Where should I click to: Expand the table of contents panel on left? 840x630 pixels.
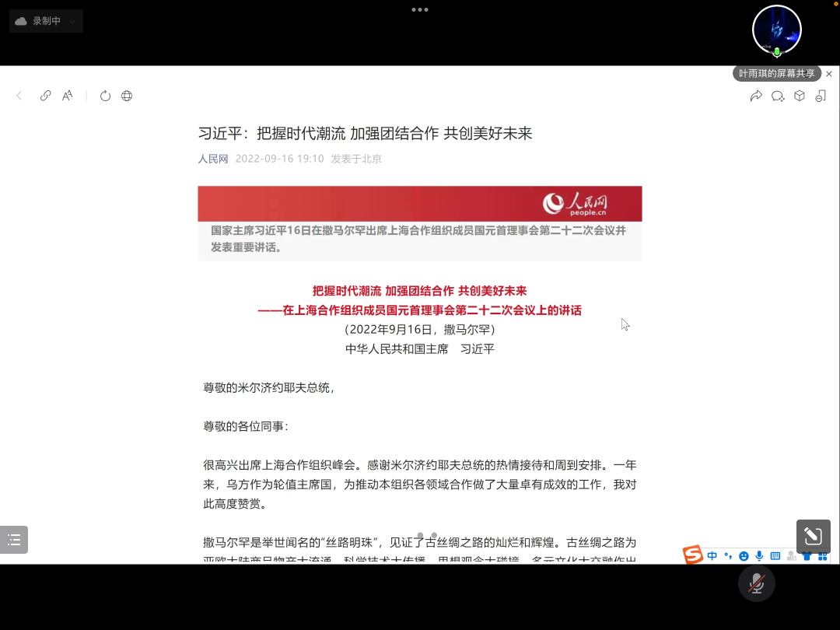[14, 539]
